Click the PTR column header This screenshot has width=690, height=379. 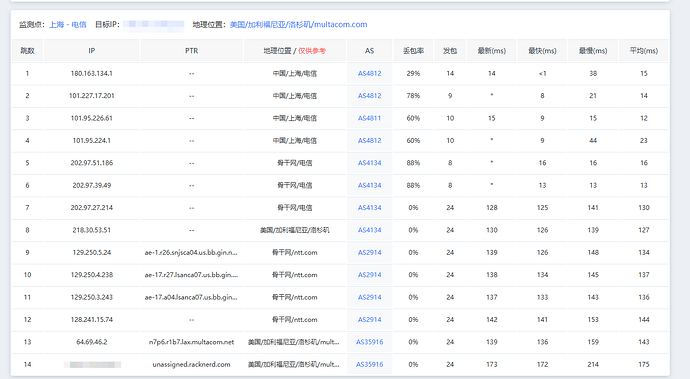[191, 51]
